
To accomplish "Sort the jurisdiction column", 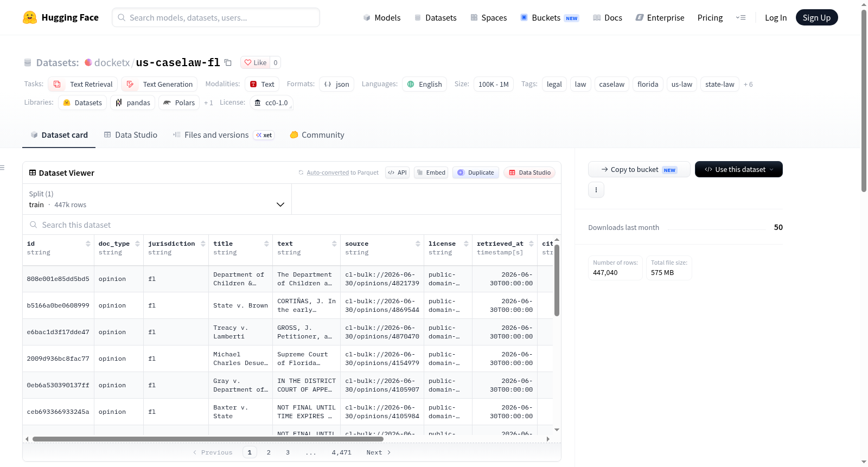I will pyautogui.click(x=203, y=244).
